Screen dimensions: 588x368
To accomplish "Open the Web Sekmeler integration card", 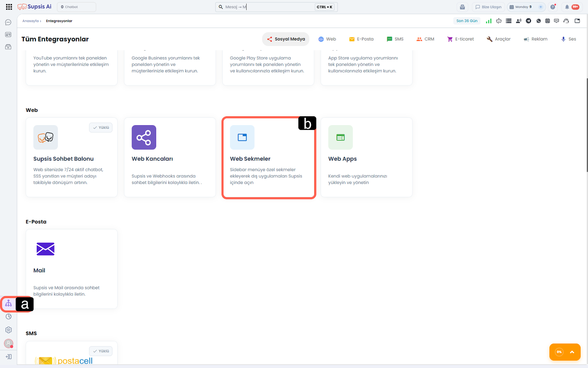I will [x=269, y=158].
